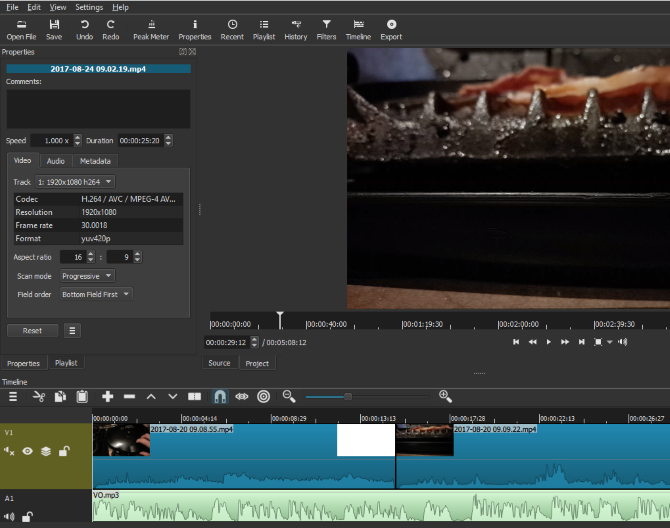This screenshot has height=528, width=670.
Task: Click the Ripple Delete (minus) icon
Action: click(130, 397)
